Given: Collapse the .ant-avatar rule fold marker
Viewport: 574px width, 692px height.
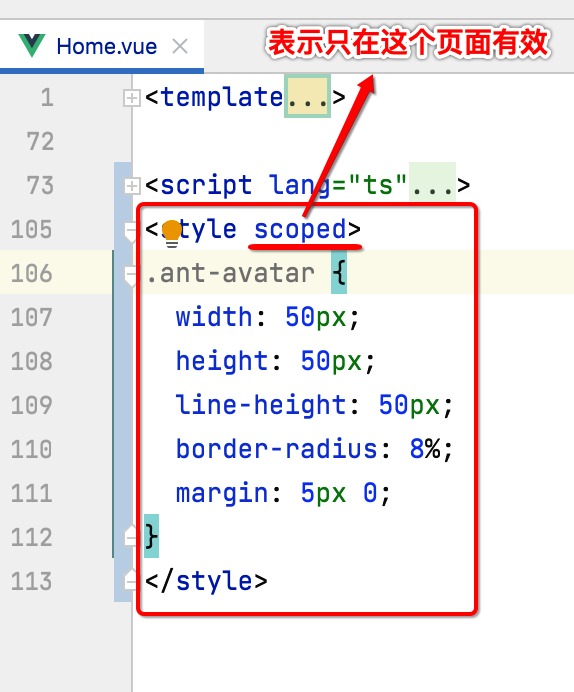Looking at the screenshot, I should pyautogui.click(x=131, y=276).
